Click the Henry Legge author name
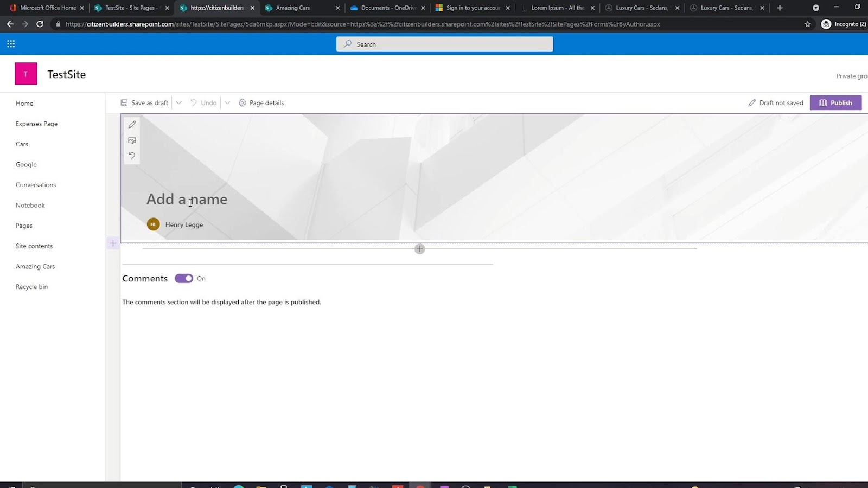Viewport: 868px width, 488px height. click(x=184, y=224)
